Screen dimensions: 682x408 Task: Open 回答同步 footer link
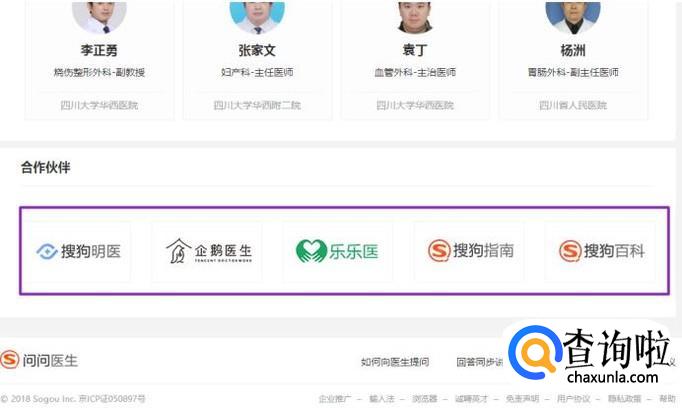[480, 362]
